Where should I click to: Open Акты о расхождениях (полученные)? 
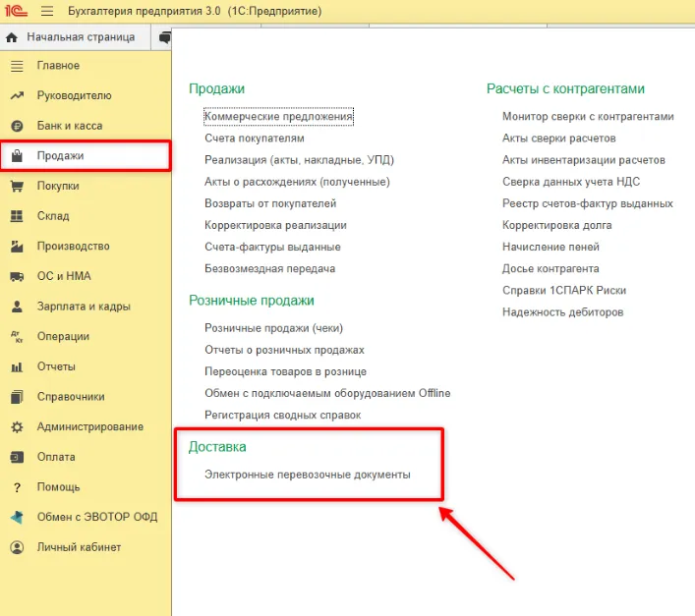[297, 182]
